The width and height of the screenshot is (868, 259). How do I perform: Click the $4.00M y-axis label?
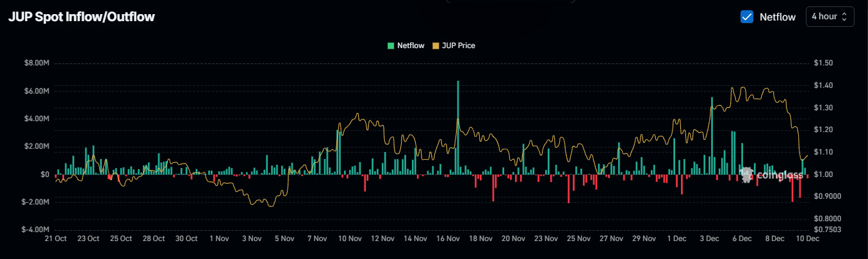pos(36,119)
